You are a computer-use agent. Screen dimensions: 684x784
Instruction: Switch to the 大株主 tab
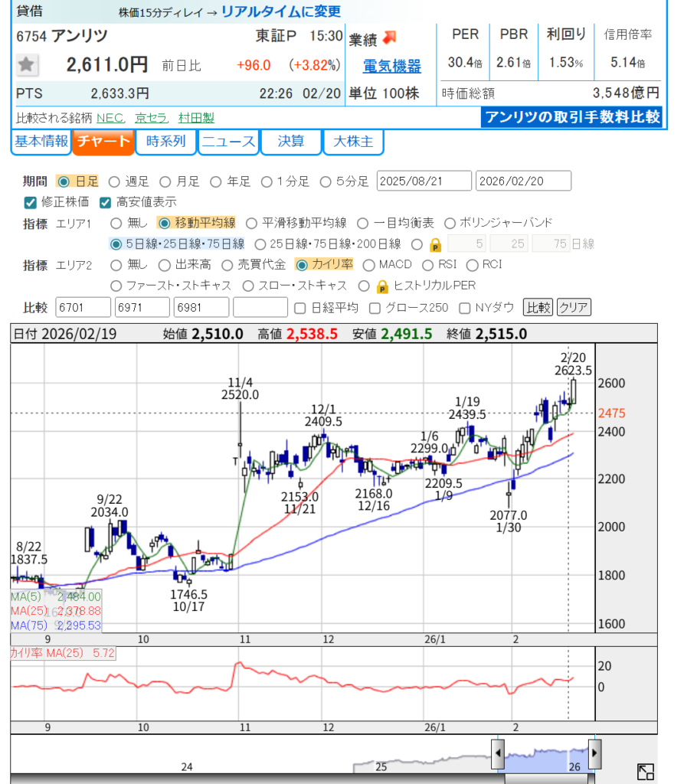pyautogui.click(x=352, y=142)
